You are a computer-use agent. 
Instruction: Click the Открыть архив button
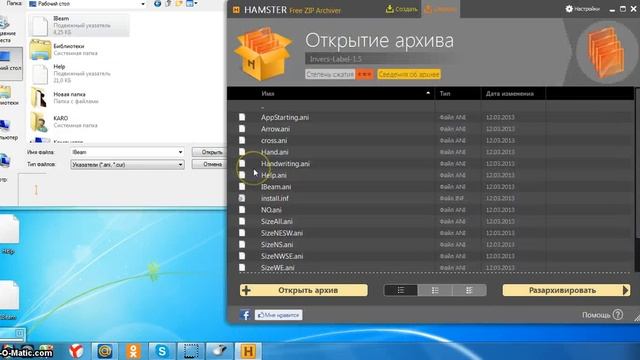tap(304, 290)
